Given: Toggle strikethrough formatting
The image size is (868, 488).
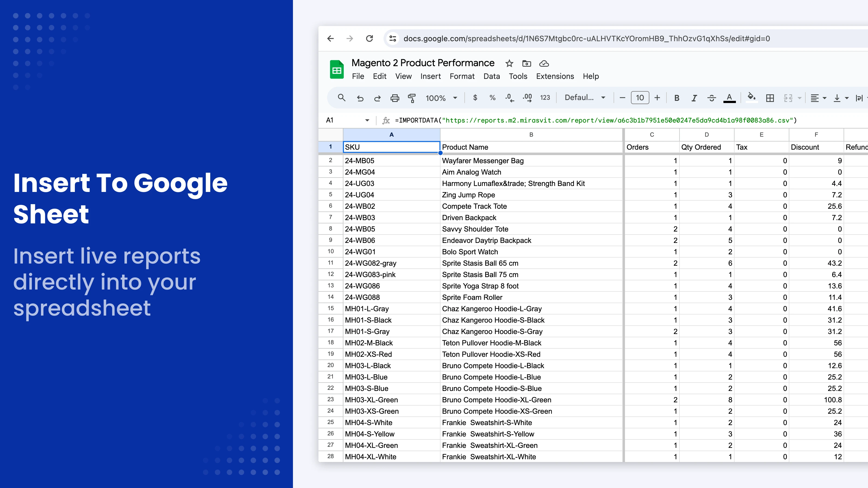Looking at the screenshot, I should 712,98.
